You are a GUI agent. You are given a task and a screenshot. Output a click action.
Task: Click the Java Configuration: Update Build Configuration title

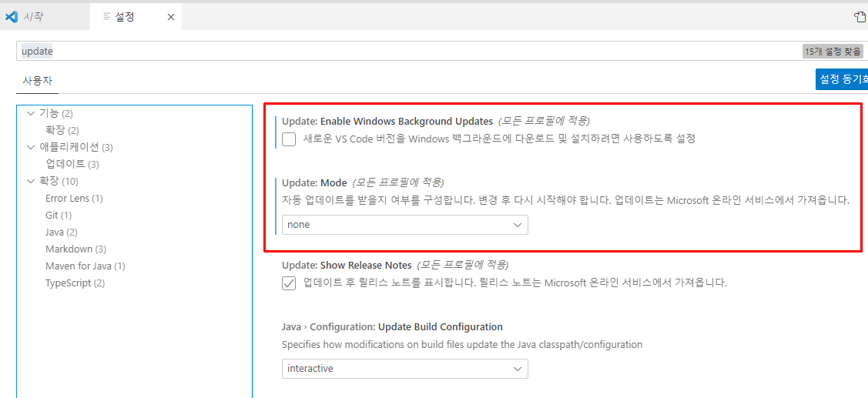tap(392, 327)
